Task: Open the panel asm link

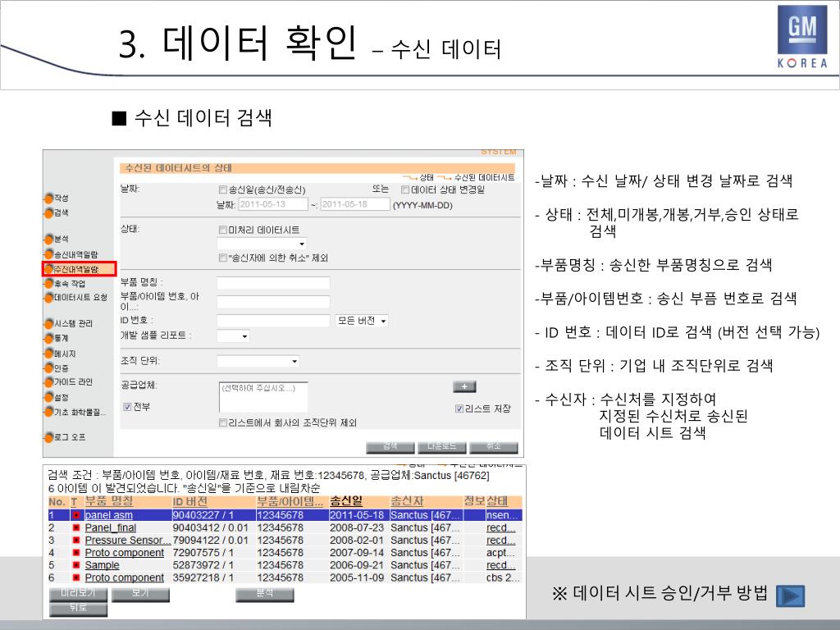Action: tap(109, 515)
